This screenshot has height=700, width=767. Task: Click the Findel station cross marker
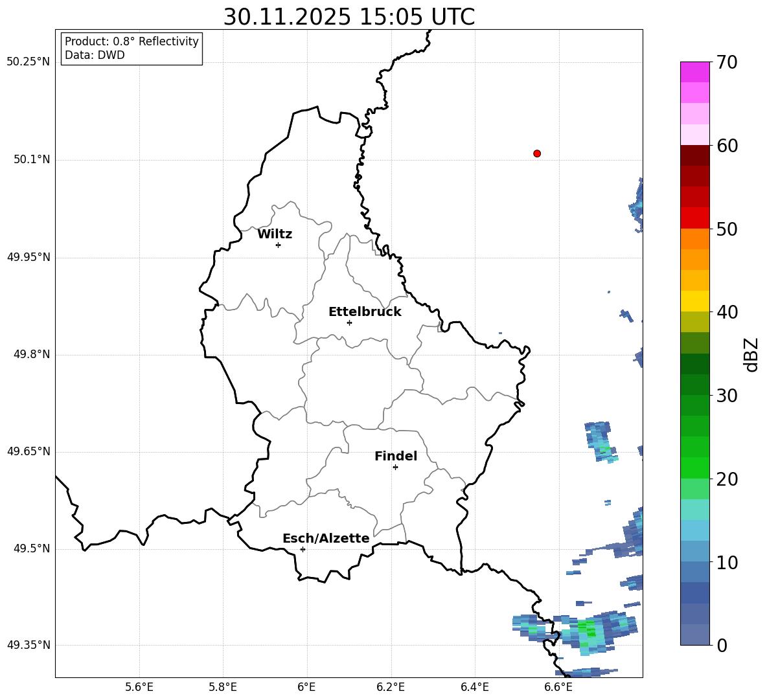(x=395, y=468)
